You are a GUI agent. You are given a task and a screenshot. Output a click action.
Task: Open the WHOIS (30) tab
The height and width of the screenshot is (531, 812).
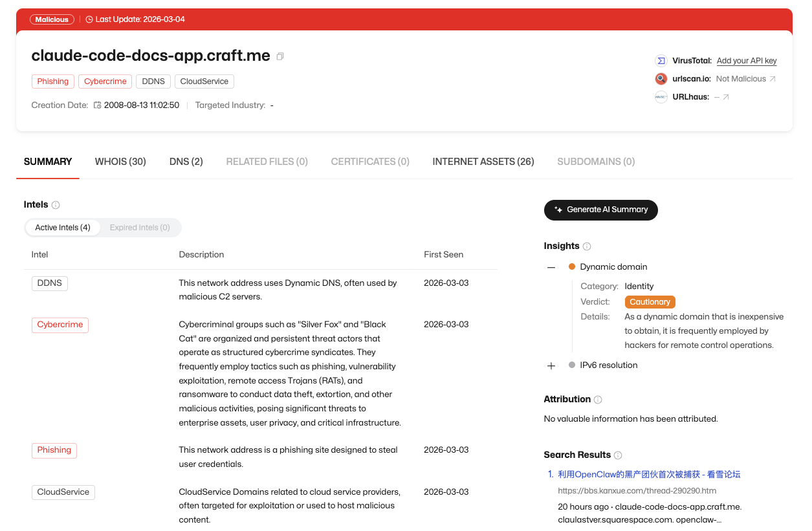pos(120,162)
